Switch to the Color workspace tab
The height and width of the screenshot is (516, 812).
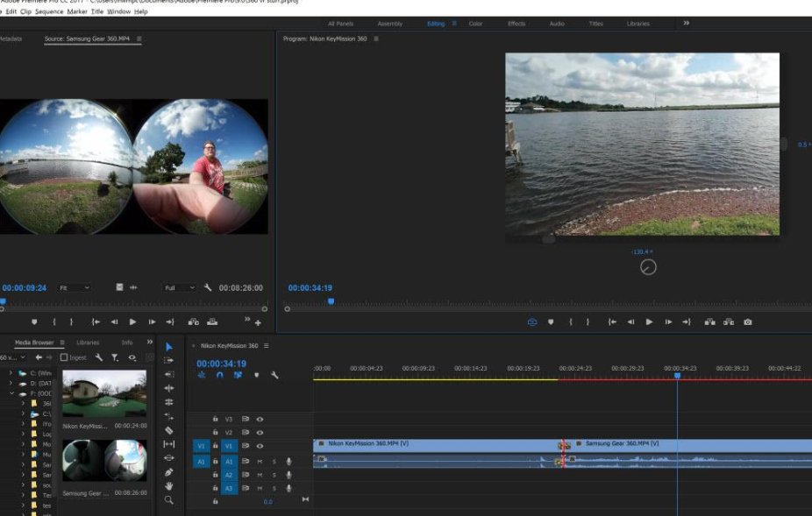click(475, 24)
